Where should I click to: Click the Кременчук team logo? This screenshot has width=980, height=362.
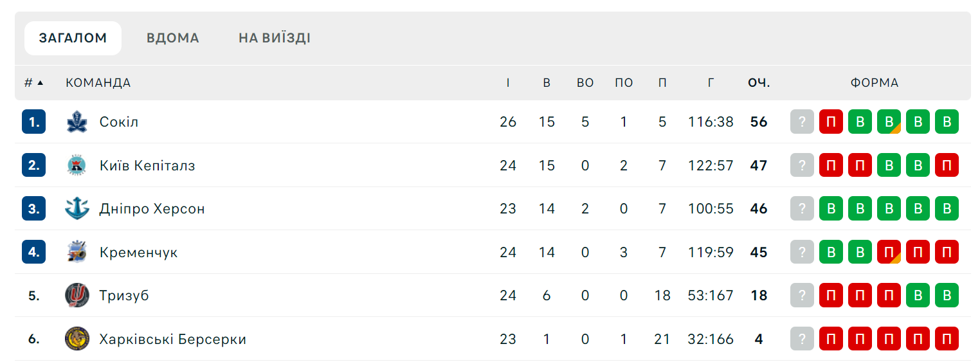click(x=77, y=252)
